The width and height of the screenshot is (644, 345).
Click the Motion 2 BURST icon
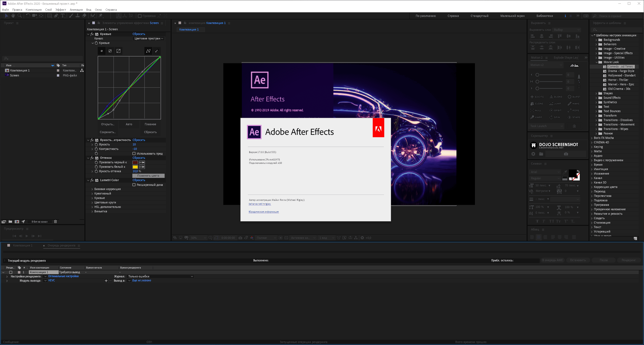coord(574,97)
